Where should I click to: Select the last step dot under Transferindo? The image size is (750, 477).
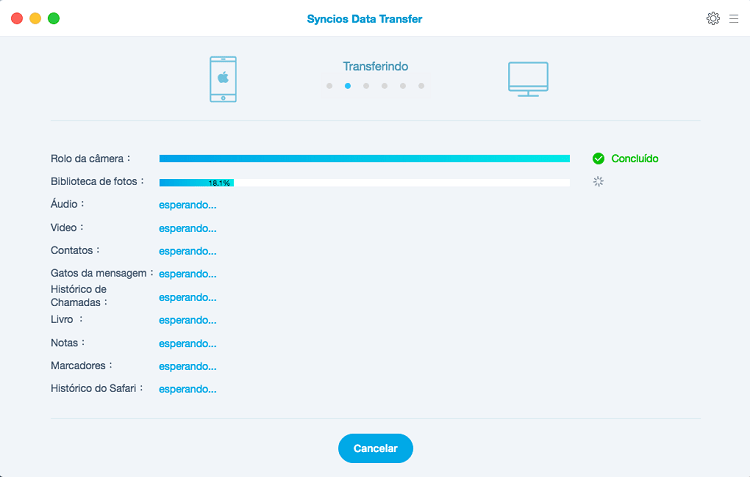[421, 86]
